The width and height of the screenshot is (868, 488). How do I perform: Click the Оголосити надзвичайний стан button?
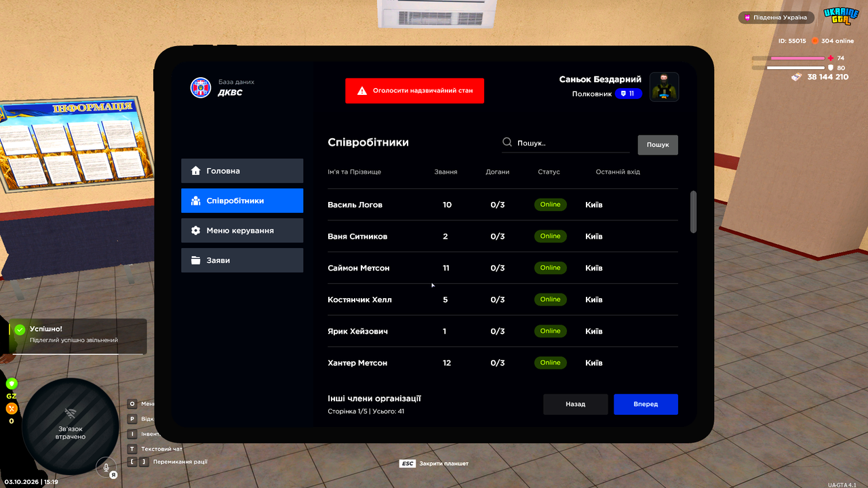(414, 91)
